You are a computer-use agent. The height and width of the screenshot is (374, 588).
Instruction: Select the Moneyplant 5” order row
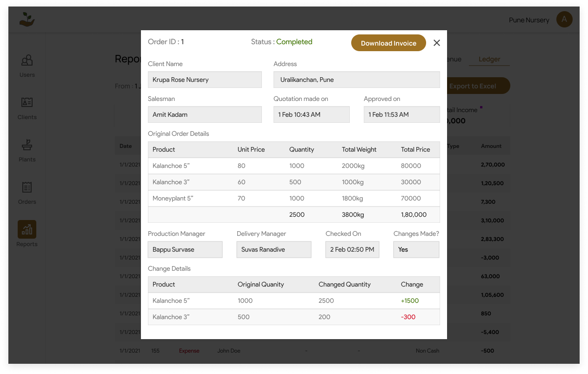[x=294, y=198]
